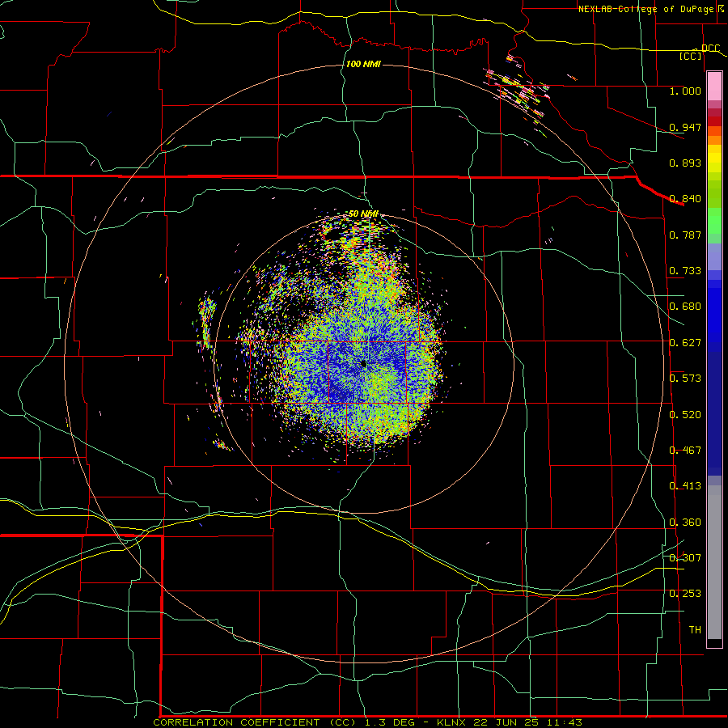The height and width of the screenshot is (728, 728).
Task: Click the CORRELATION COEFFICIENT (CC) caption text
Action: coord(255,722)
